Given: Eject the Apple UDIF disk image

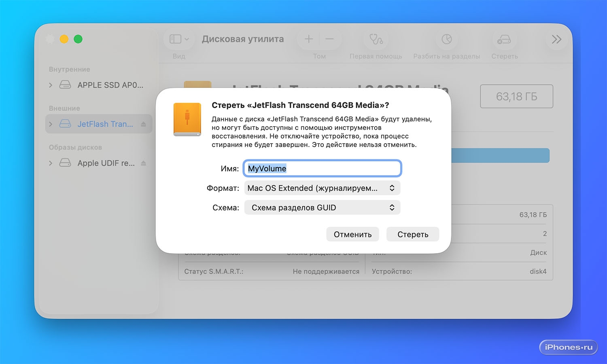Looking at the screenshot, I should [x=143, y=163].
